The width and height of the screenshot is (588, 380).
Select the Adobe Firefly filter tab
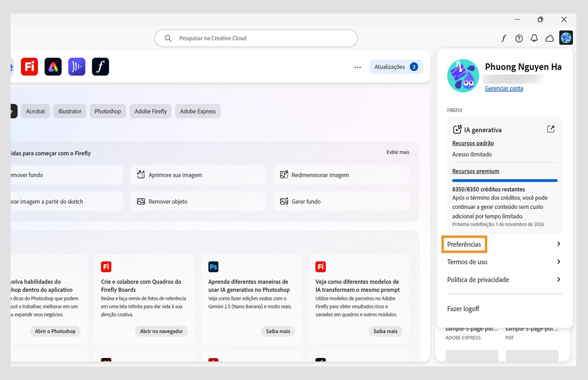(151, 111)
